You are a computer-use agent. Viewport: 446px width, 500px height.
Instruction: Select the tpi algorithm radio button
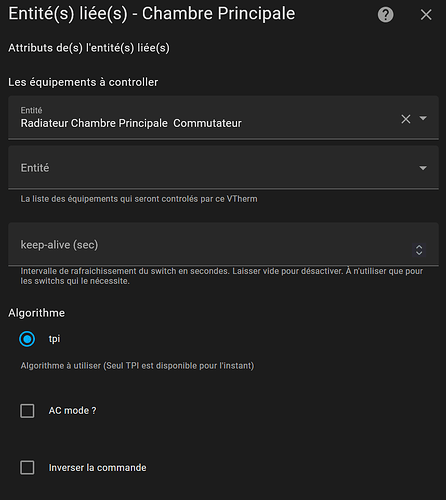point(27,339)
